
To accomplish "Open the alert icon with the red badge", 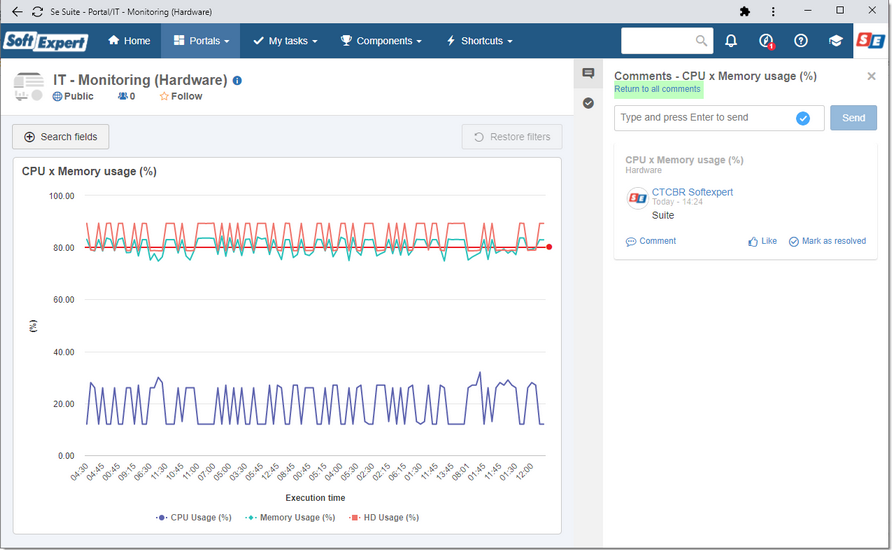I will pyautogui.click(x=766, y=41).
